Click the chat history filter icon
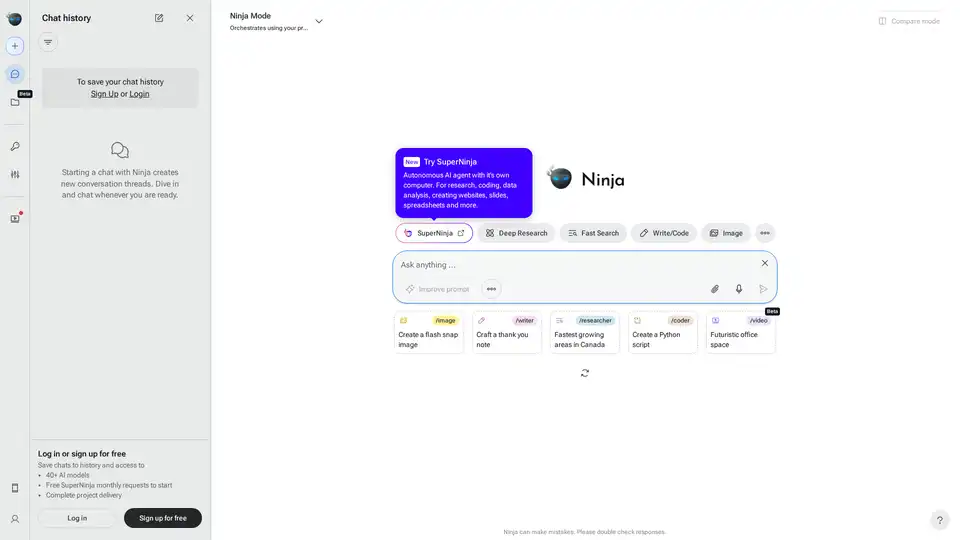 pyautogui.click(x=48, y=42)
